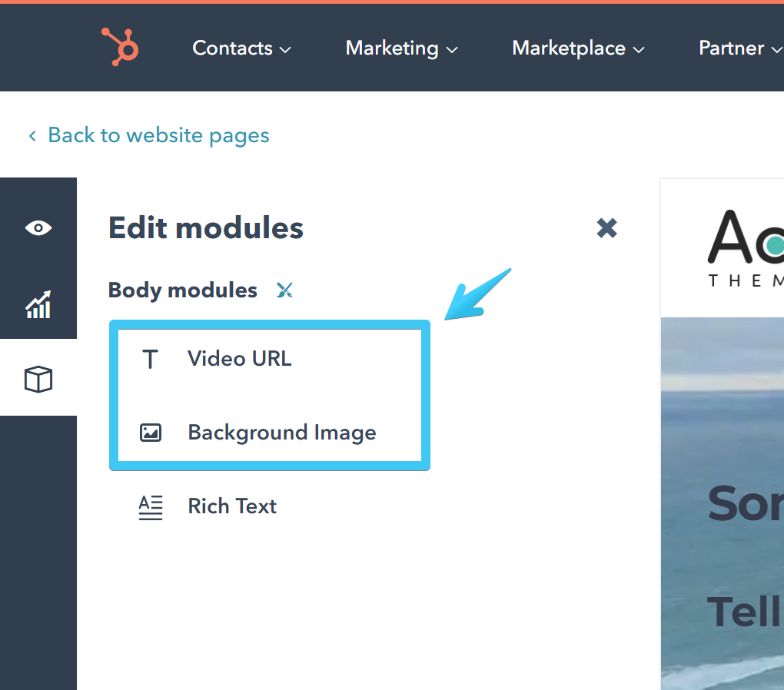Open the Contacts dropdown menu
The image size is (784, 690).
[286, 49]
